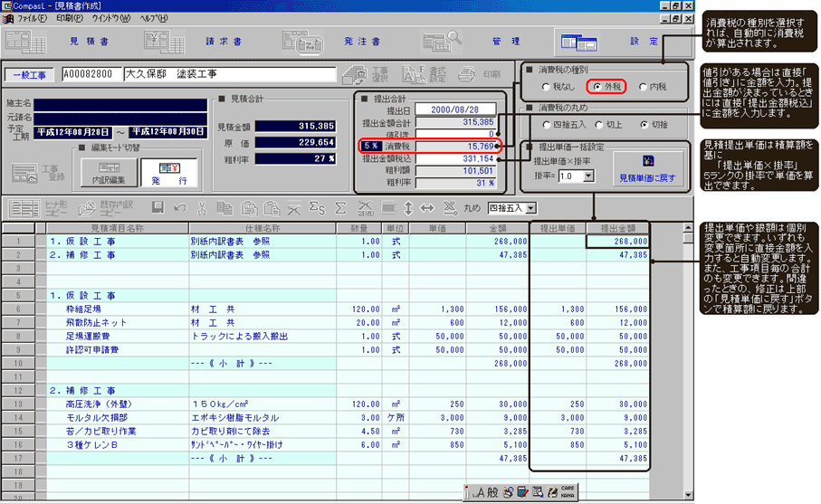Open the 見積書 module icon

pyautogui.click(x=25, y=42)
